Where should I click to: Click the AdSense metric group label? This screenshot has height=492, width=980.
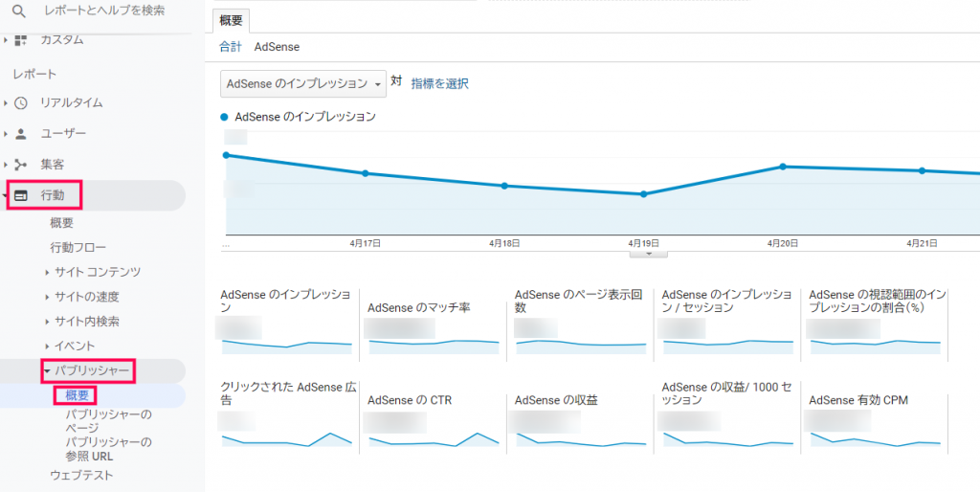(x=277, y=47)
